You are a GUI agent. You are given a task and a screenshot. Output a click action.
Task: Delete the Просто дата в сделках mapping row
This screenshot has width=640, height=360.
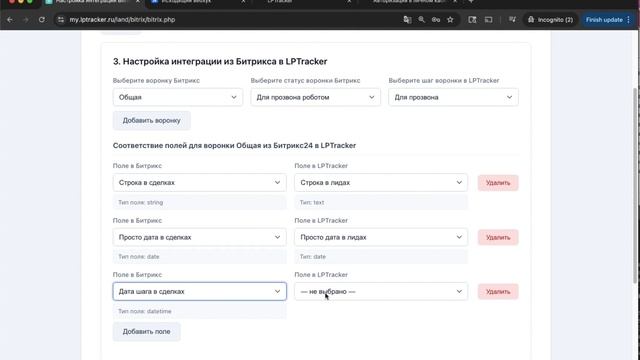click(498, 237)
